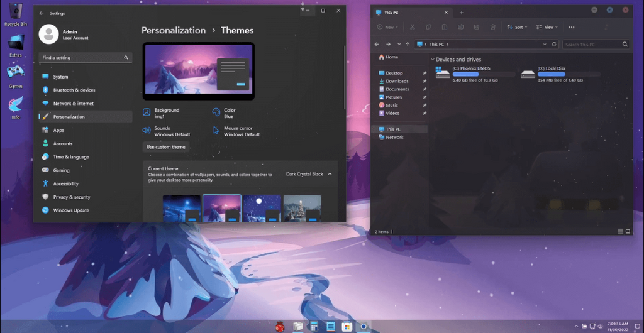This screenshot has width=644, height=333.
Task: Open (D:) Local Disk drive
Action: [560, 74]
